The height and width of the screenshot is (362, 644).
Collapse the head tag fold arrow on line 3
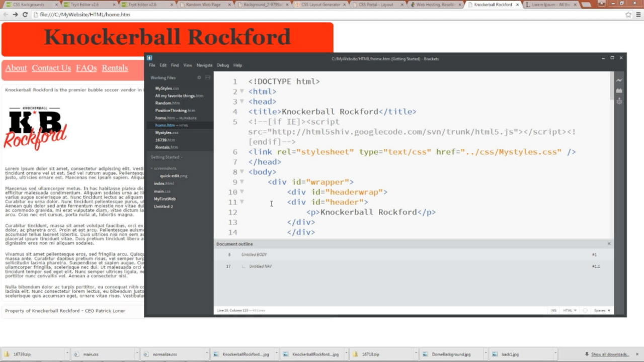tap(242, 101)
